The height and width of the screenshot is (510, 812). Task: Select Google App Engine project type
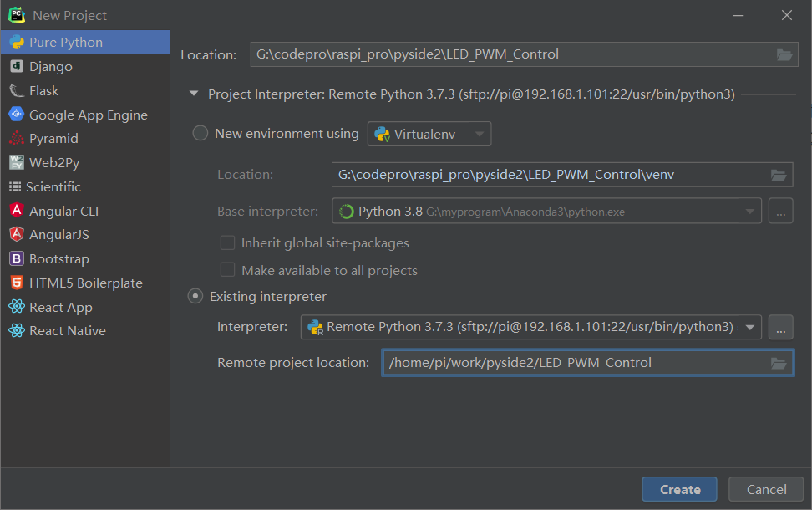pyautogui.click(x=85, y=115)
